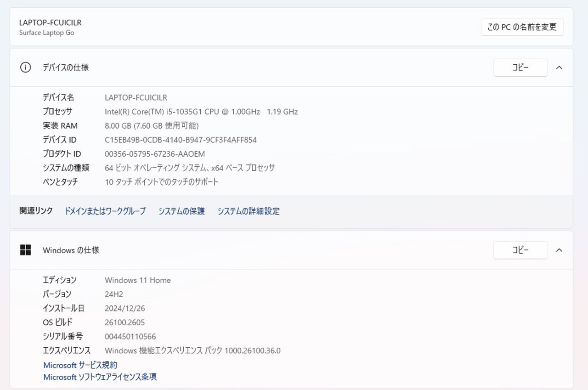The image size is (588, 390).
Task: Click the インストール日 label
Action: point(63,308)
